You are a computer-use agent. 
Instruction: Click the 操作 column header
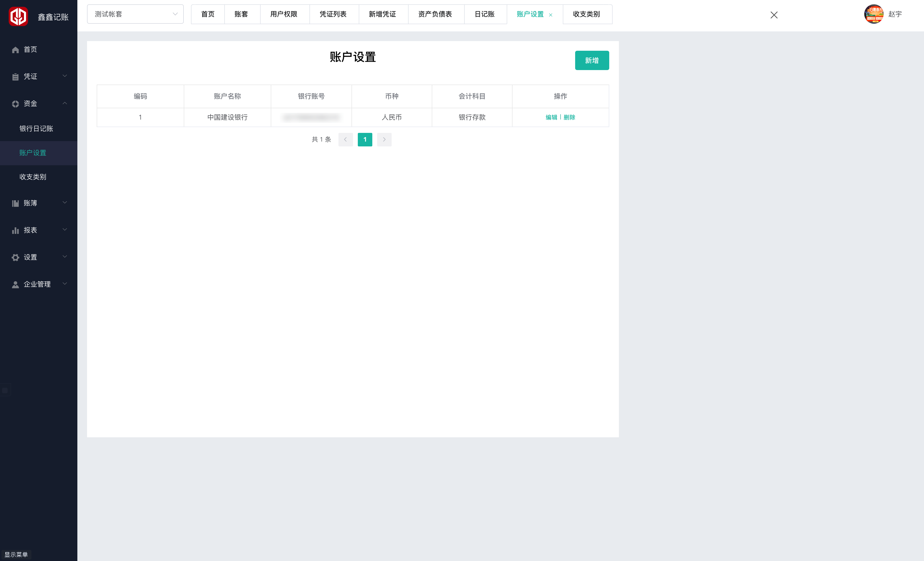(560, 96)
